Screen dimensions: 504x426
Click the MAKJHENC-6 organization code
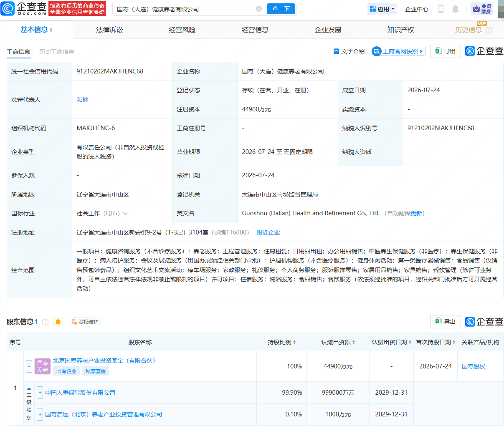pyautogui.click(x=96, y=128)
